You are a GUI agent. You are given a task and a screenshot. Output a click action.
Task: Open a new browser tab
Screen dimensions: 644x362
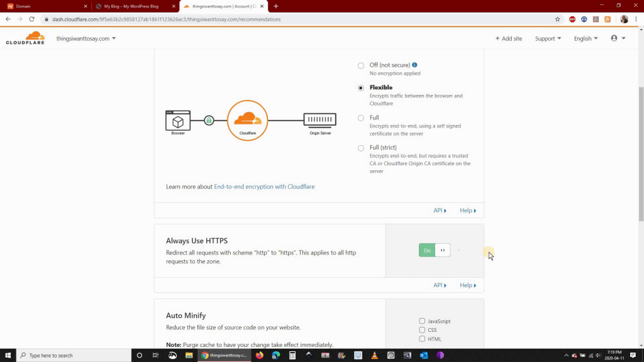pyautogui.click(x=276, y=6)
